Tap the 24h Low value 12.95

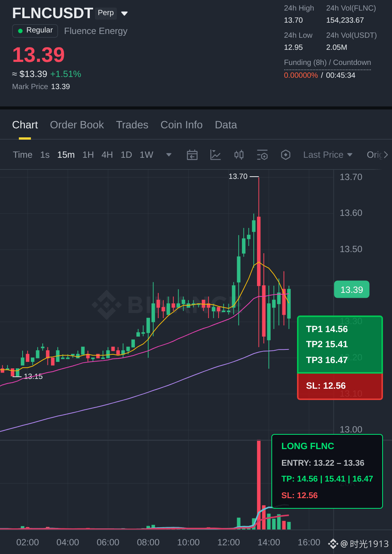(293, 48)
